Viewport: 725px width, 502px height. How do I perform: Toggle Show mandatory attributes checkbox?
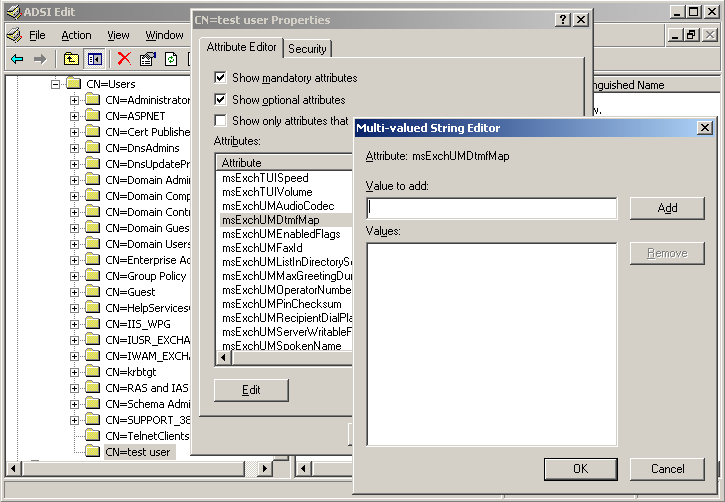tap(220, 77)
